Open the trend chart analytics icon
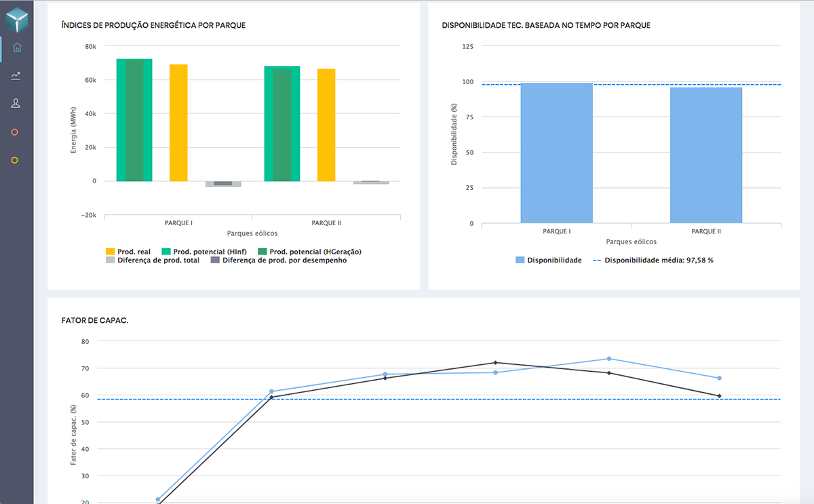This screenshot has width=814, height=504. (x=16, y=75)
